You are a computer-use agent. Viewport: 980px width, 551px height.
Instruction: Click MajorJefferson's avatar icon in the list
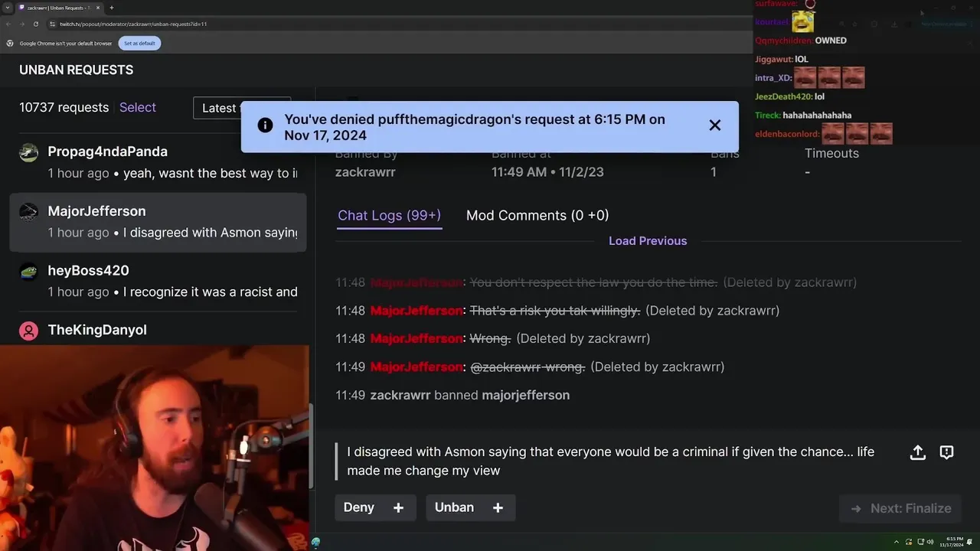point(28,212)
